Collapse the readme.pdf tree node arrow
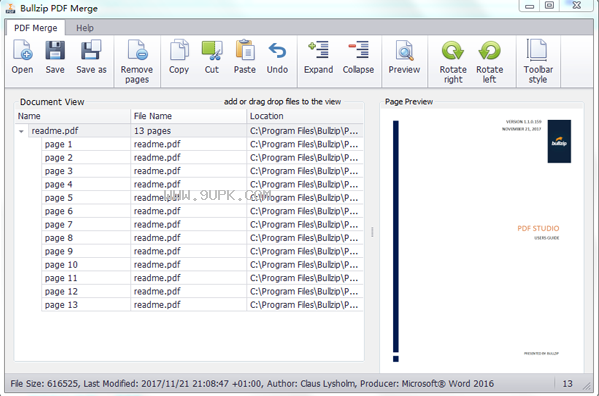This screenshot has width=599, height=396. pos(21,131)
